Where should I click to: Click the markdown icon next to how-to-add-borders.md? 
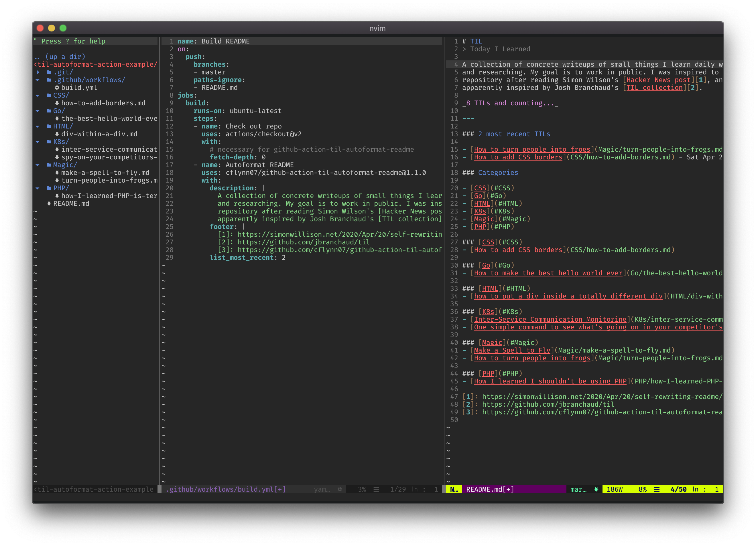[x=57, y=103]
